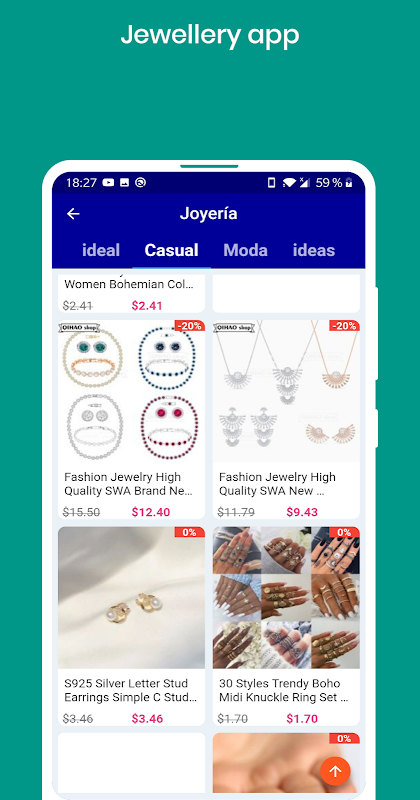Open the Moda tab
Image resolution: width=420 pixels, height=800 pixels.
coord(245,250)
